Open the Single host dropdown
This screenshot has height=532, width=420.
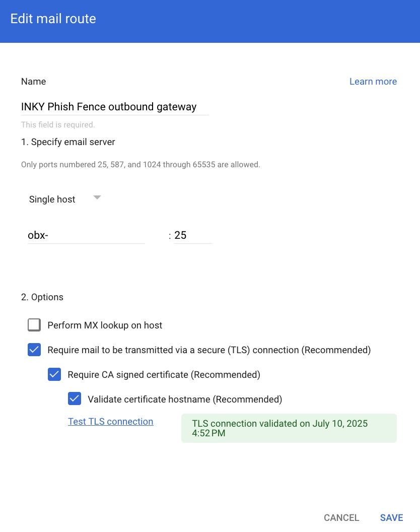52,199
